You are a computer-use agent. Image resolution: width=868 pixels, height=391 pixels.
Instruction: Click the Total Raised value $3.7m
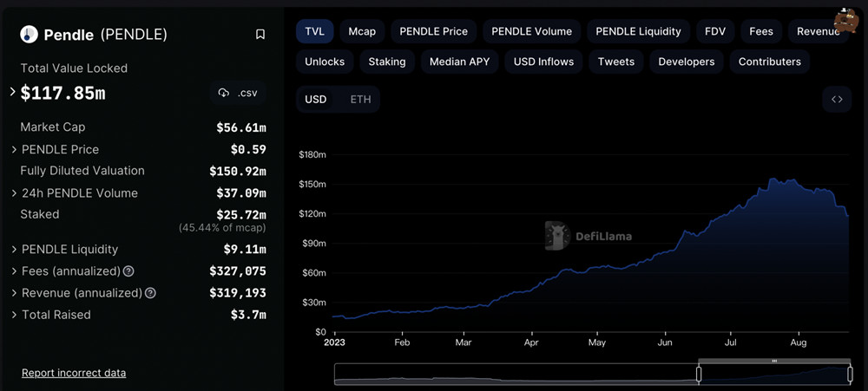click(x=248, y=316)
